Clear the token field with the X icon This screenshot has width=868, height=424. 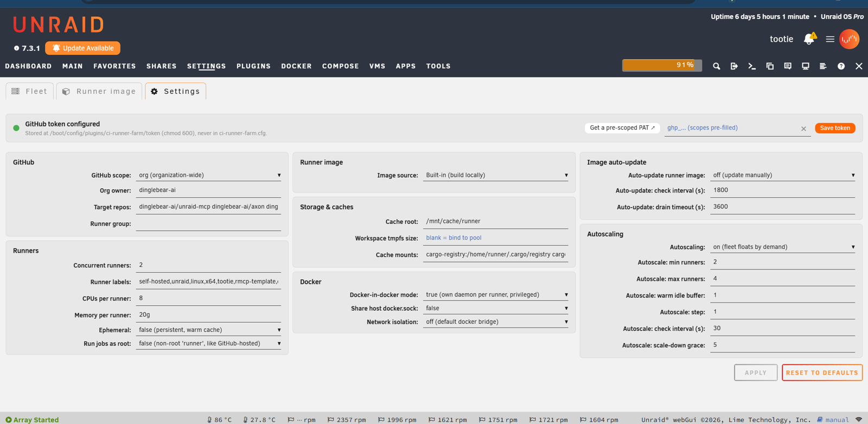tap(803, 129)
